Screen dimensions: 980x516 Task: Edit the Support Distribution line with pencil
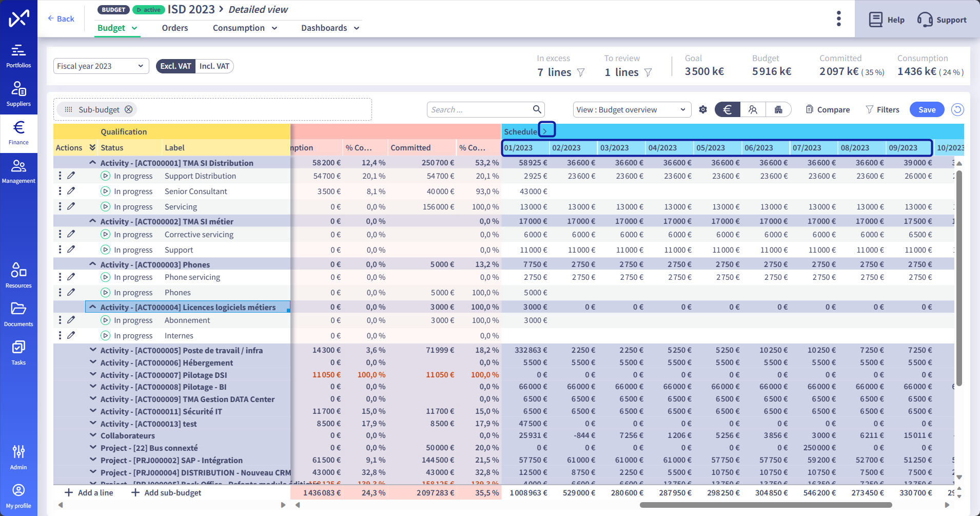tap(71, 176)
